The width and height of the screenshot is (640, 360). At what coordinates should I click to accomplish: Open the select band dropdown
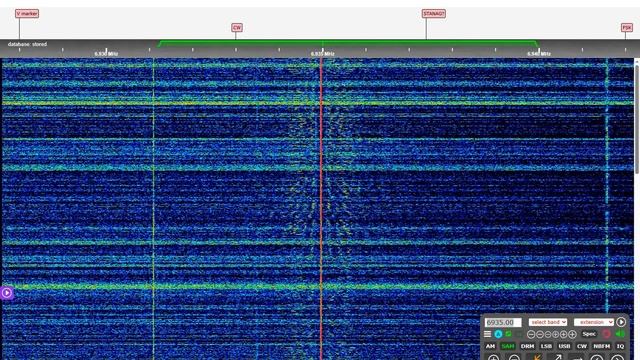[548, 322]
